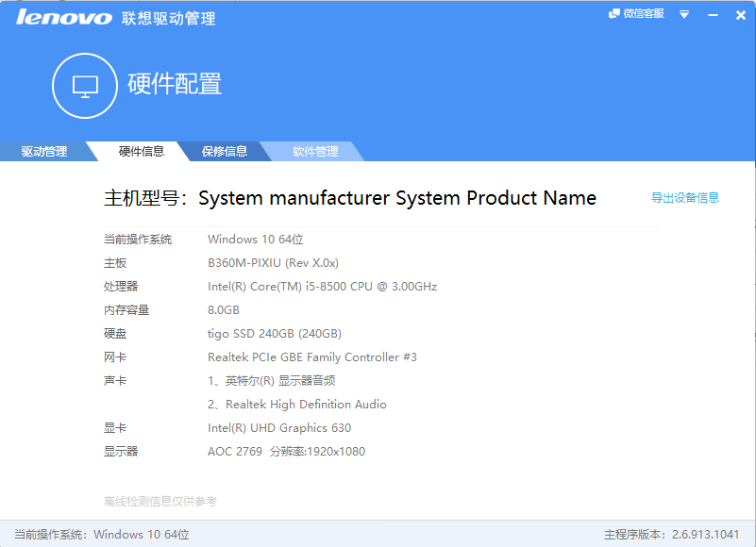Click the 声卡 row label
The image size is (756, 547).
pos(115,381)
